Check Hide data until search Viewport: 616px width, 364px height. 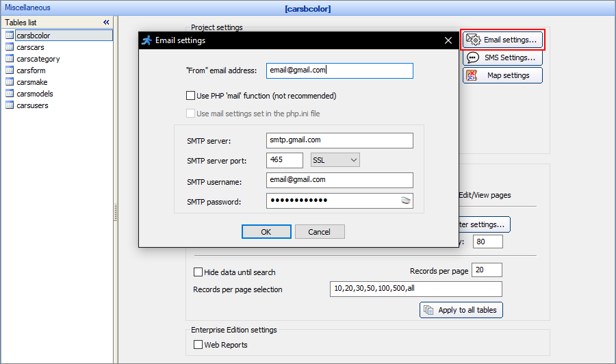click(x=198, y=272)
